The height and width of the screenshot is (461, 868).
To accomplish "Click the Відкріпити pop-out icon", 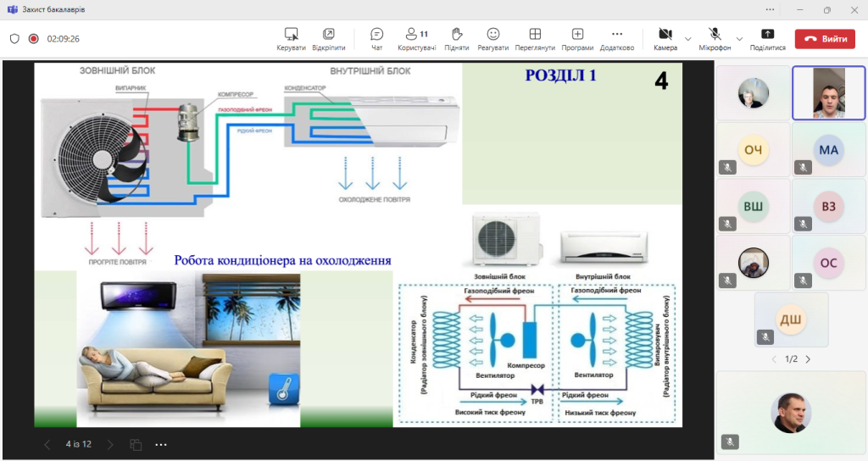I will pos(328,38).
